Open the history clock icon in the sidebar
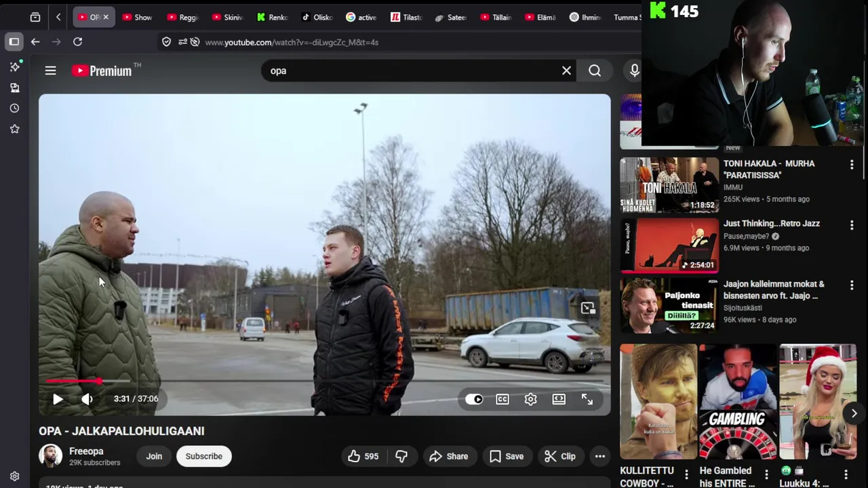Image resolution: width=868 pixels, height=488 pixels. pyautogui.click(x=14, y=108)
